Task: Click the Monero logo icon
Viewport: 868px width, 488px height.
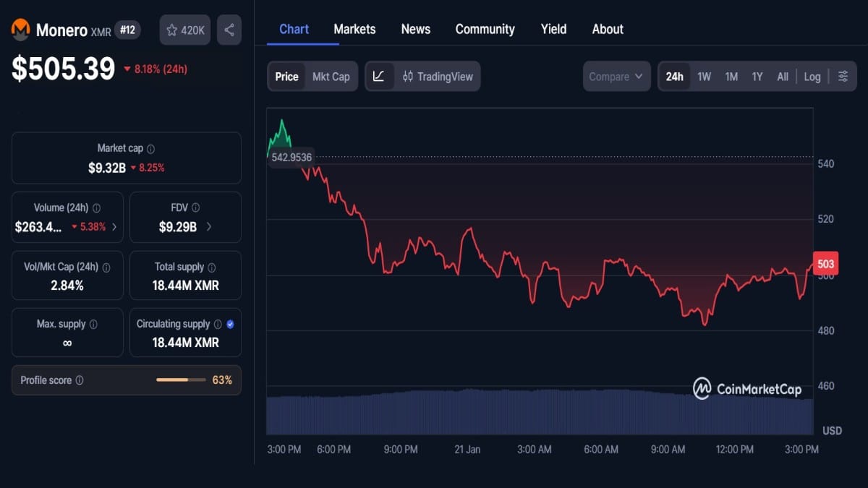Action: coord(20,30)
